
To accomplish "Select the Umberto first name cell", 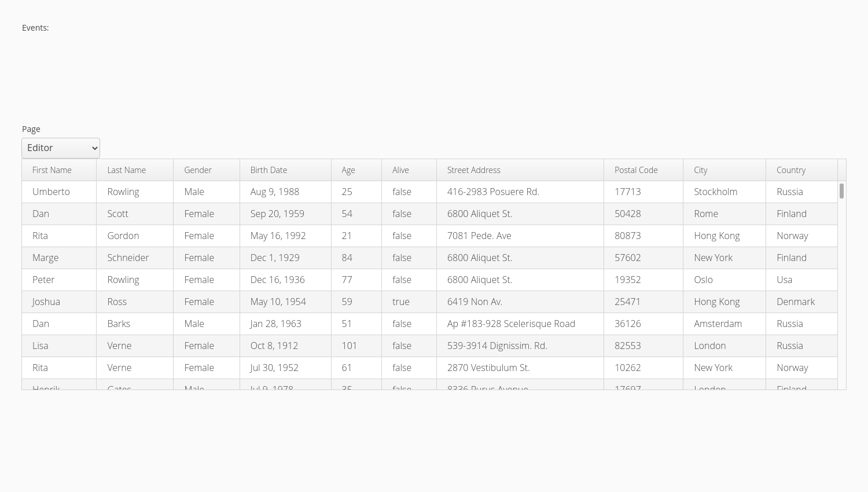I will click(59, 192).
